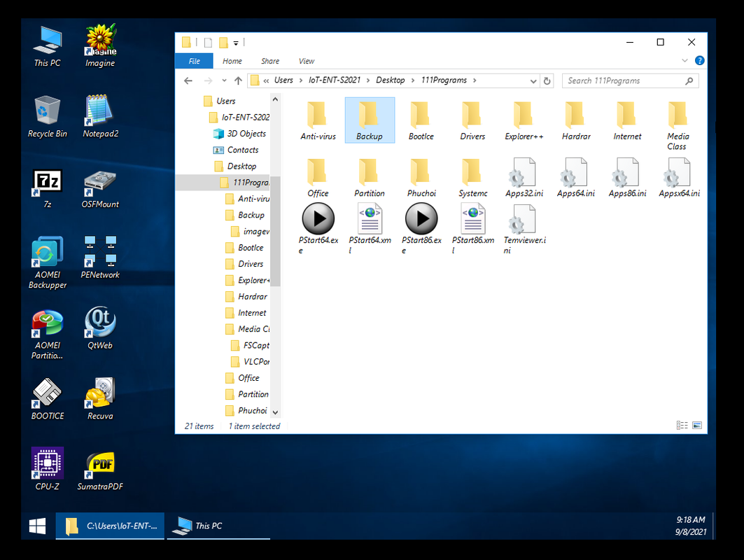Open the Windows Start button

pyautogui.click(x=38, y=526)
